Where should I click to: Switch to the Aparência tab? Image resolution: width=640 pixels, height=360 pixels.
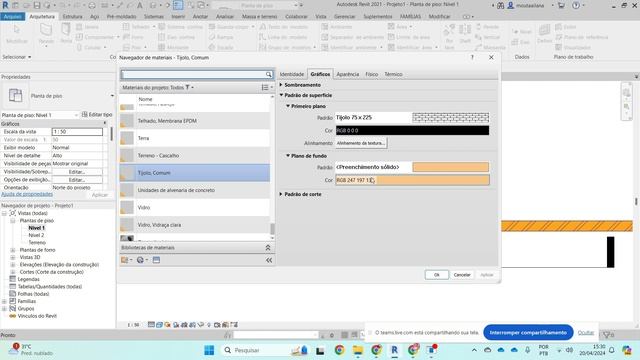click(x=348, y=74)
